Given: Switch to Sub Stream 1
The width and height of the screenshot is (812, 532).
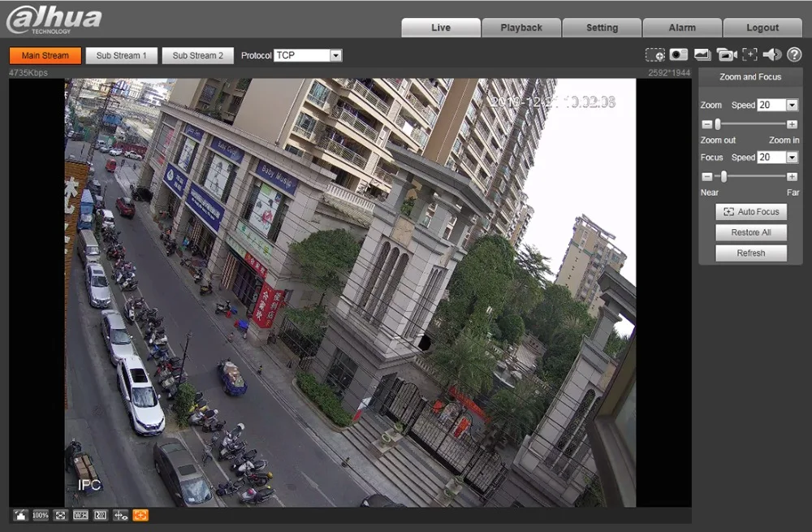Looking at the screenshot, I should (x=121, y=55).
